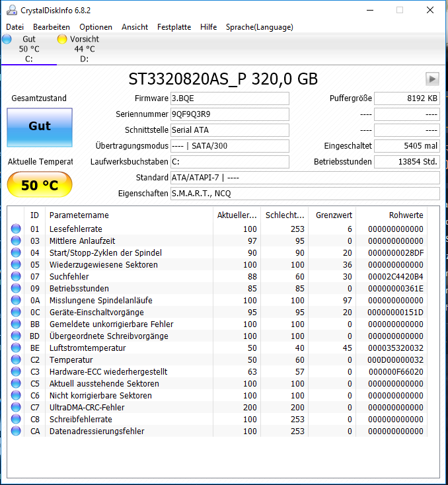
Task: Click status icon of Aktuell ausstehende Sektoren
Action: pyautogui.click(x=16, y=383)
